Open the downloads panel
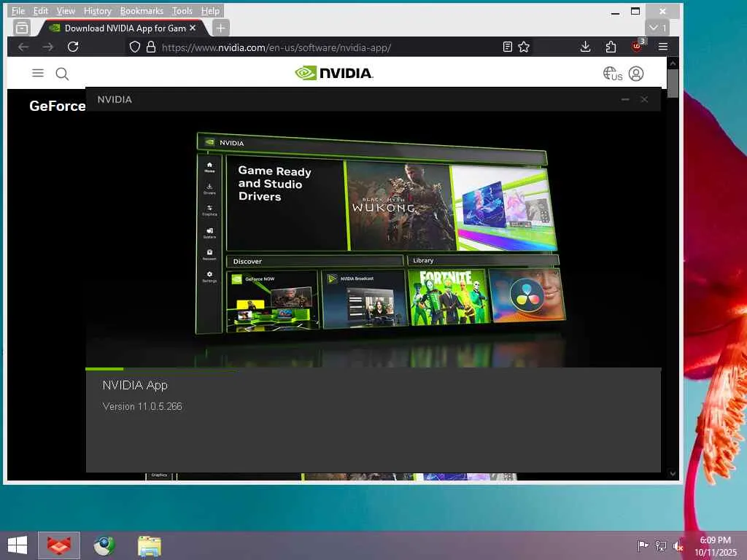 (586, 47)
